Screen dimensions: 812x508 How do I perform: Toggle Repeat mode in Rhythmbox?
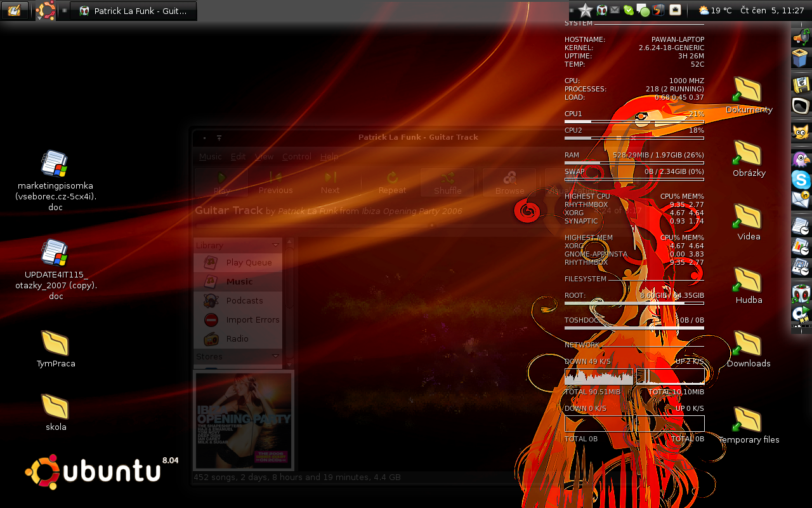point(392,183)
